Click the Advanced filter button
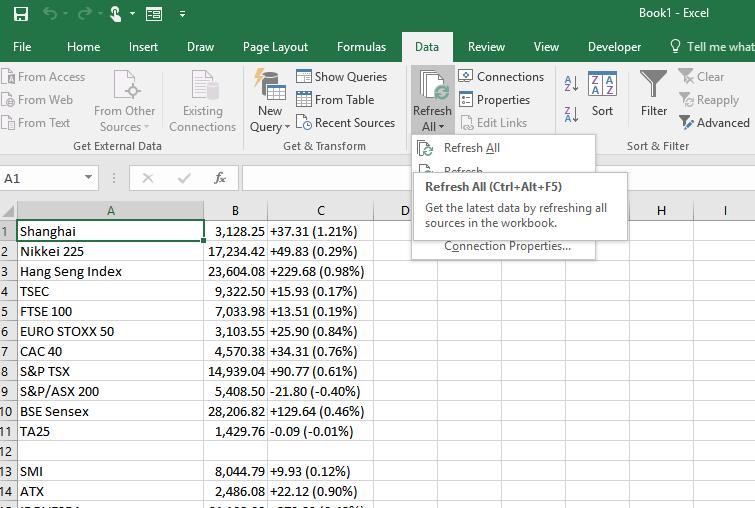Viewport: 755px width, 508px height. (714, 123)
